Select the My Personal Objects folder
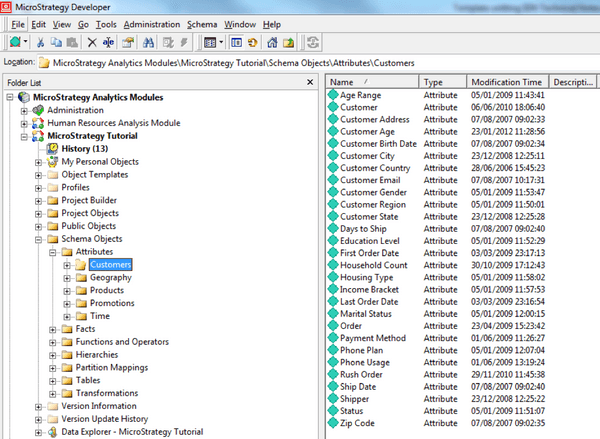This screenshot has height=439, width=600. point(100,162)
